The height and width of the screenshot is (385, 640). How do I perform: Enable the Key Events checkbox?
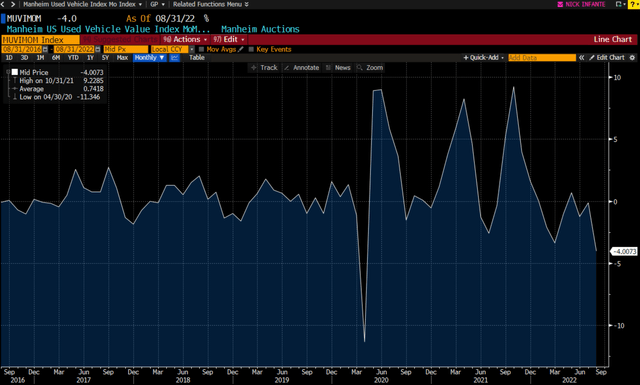(251, 49)
